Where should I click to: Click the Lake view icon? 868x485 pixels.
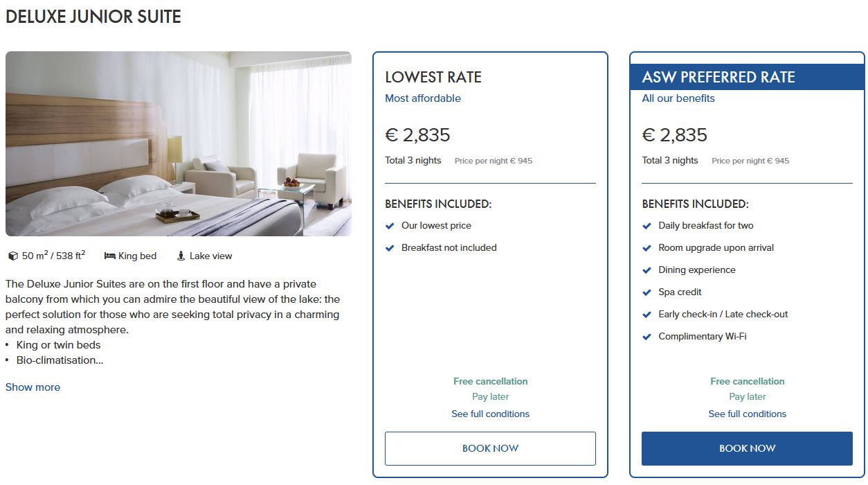(x=181, y=256)
